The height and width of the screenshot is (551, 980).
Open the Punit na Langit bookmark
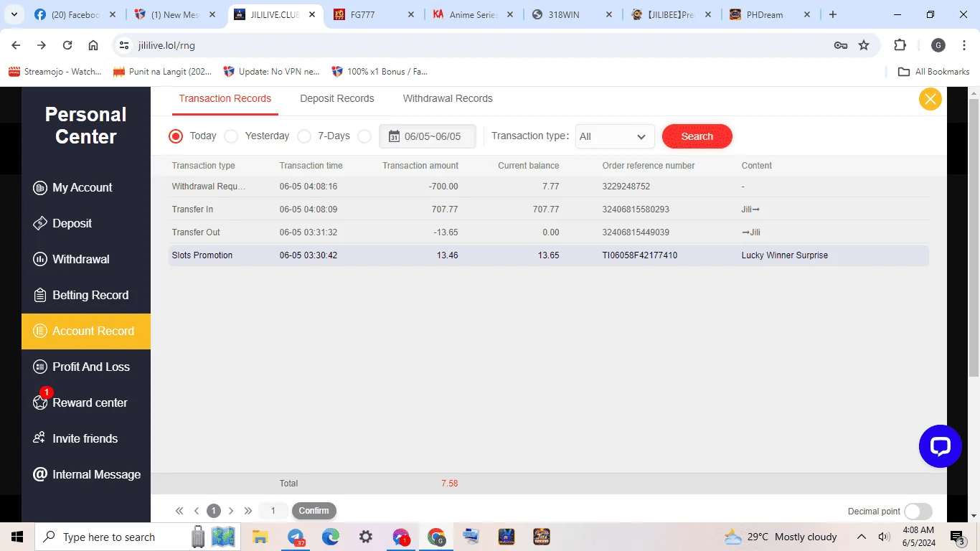(163, 72)
